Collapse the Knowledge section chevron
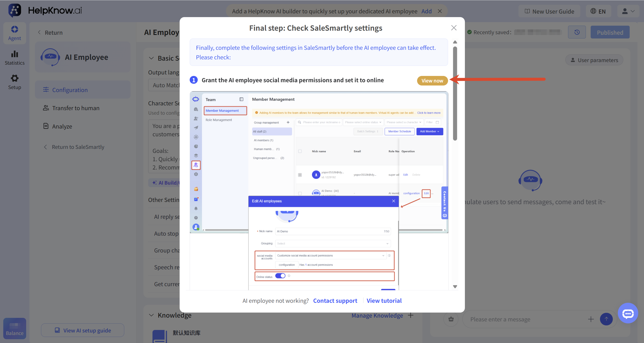The height and width of the screenshot is (343, 644). [x=151, y=315]
